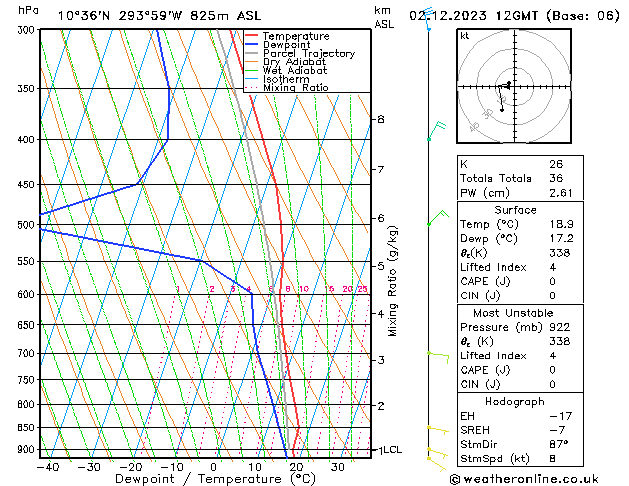Click "Lifted Index" under the Most Unstable section
629x486 pixels.
(x=493, y=356)
